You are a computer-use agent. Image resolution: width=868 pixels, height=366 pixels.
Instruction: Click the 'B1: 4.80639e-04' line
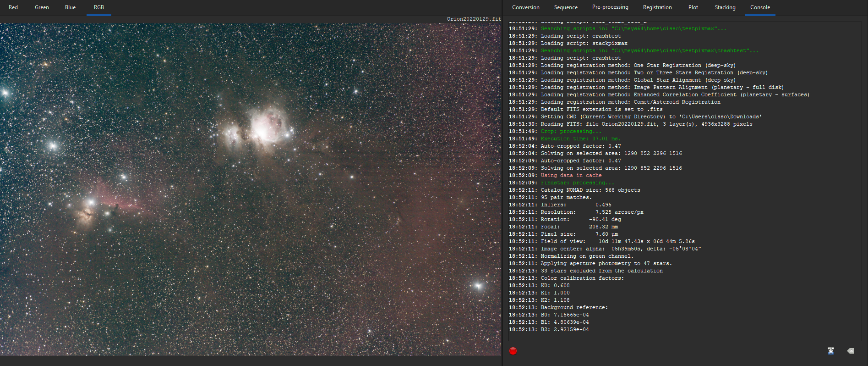click(549, 322)
